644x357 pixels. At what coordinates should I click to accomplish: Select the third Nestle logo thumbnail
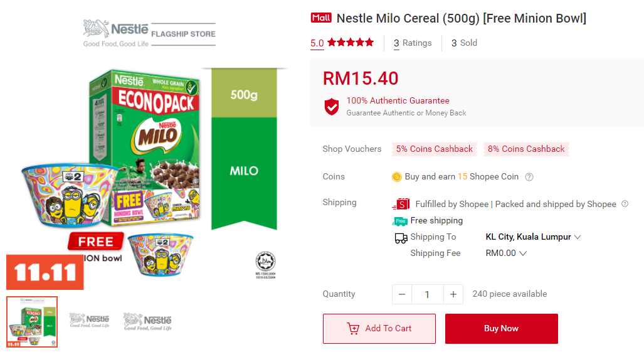pyautogui.click(x=147, y=321)
